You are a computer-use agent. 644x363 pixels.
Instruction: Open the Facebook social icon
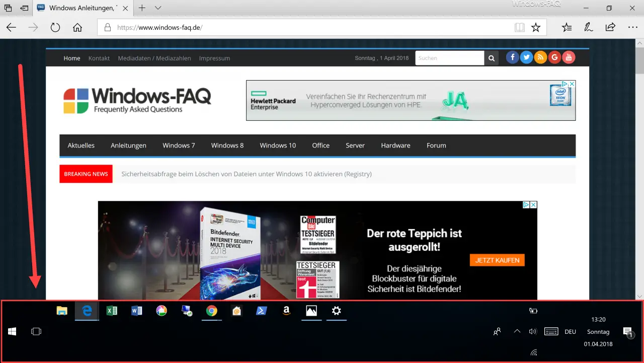point(512,57)
